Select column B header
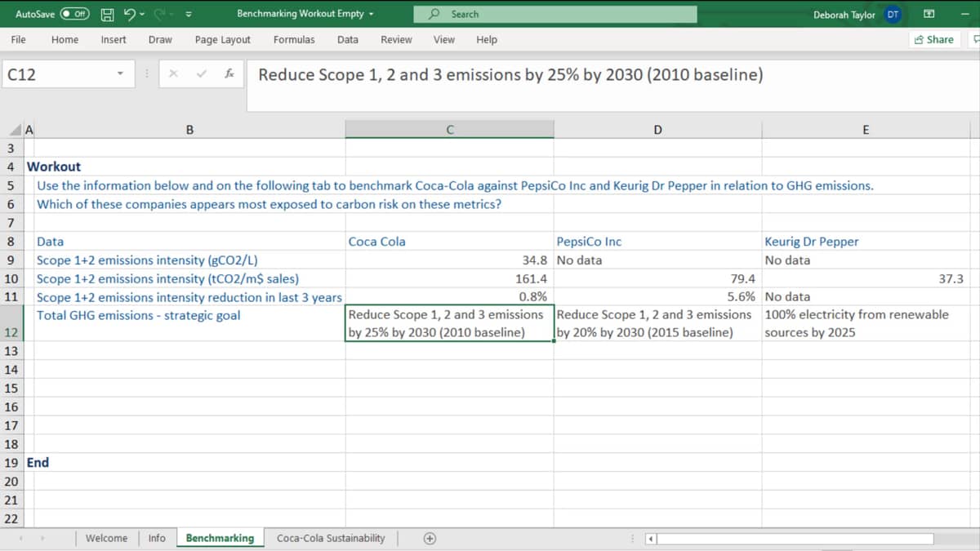 point(189,130)
